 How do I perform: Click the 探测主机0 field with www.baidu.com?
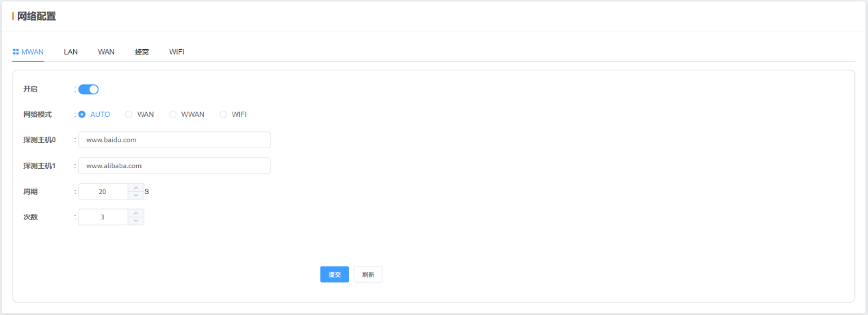[x=174, y=139]
